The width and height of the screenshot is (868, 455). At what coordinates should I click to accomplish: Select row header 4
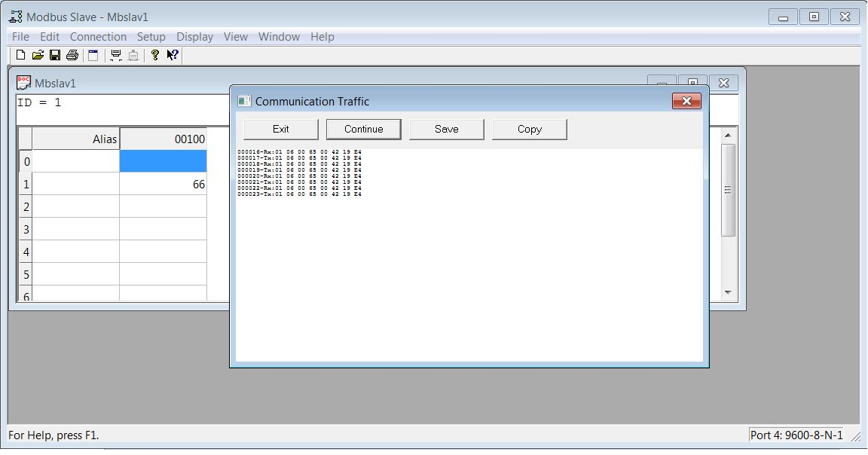point(26,252)
